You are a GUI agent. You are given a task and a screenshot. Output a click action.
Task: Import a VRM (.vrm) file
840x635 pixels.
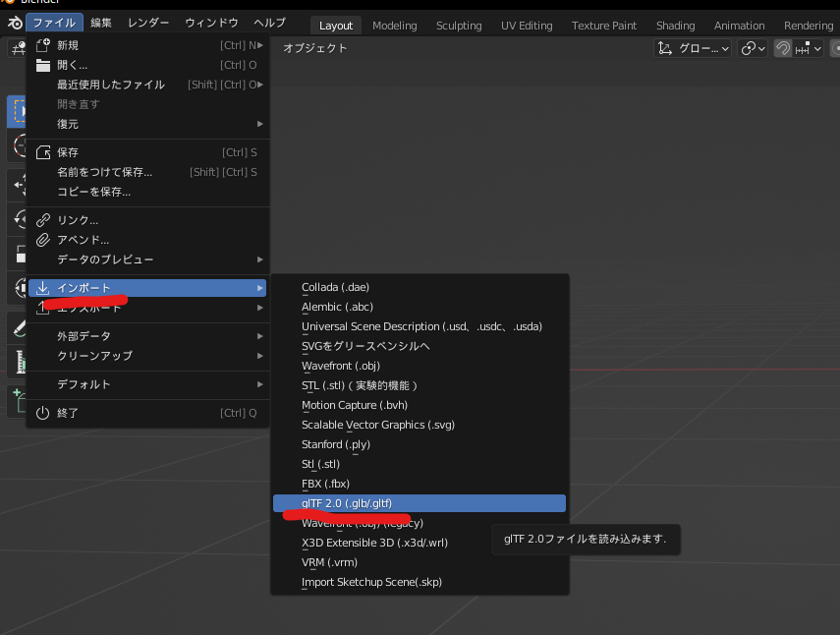(x=420, y=562)
